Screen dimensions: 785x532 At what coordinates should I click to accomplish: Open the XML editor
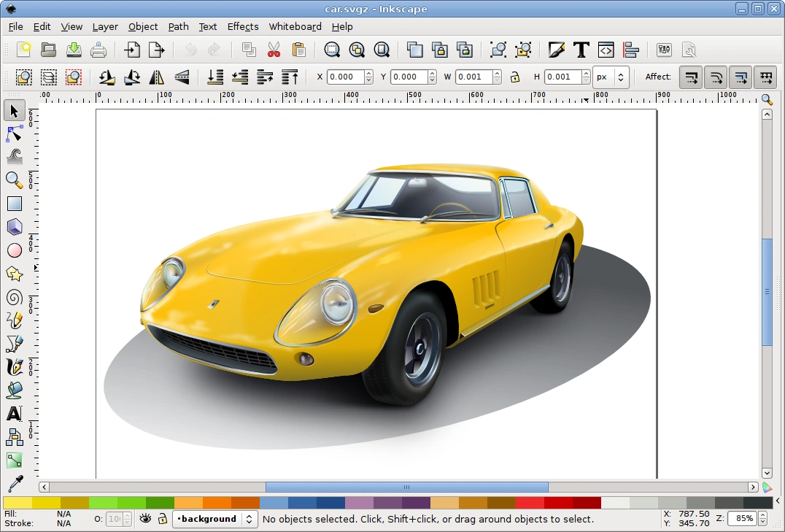[x=606, y=50]
